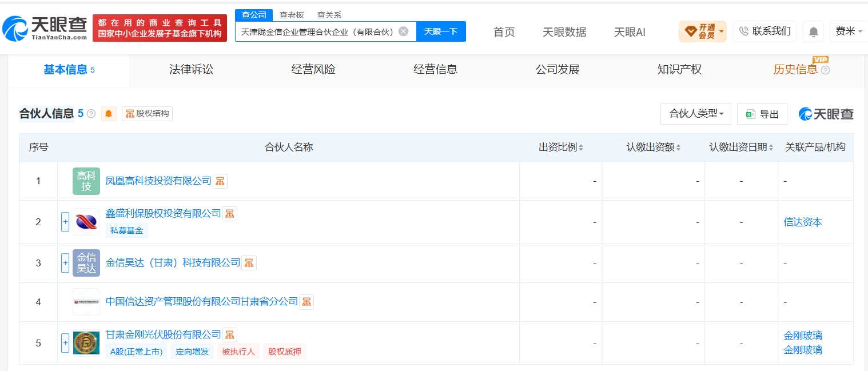This screenshot has height=371, width=868.
Task: Click the 天眼查 logo at top left
Action: (45, 27)
